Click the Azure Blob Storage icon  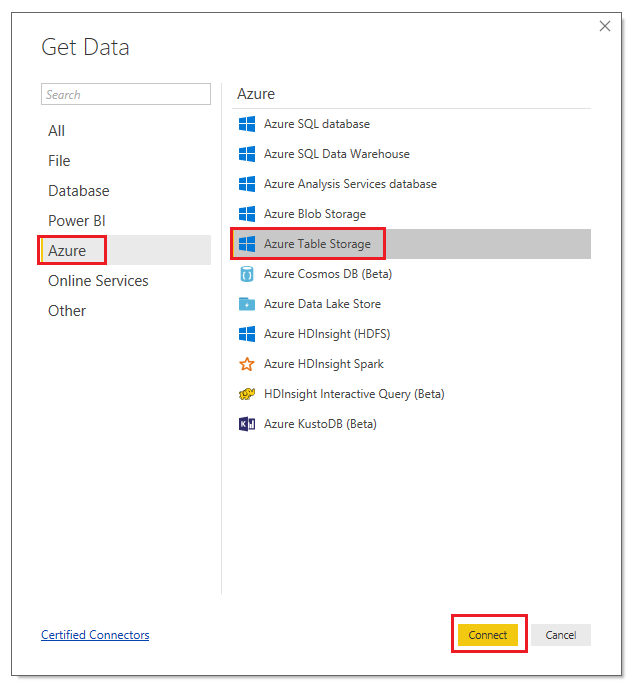coord(247,214)
